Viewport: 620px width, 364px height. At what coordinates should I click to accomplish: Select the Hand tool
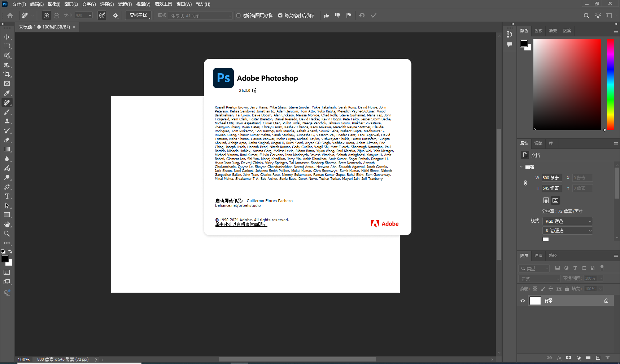tap(7, 224)
